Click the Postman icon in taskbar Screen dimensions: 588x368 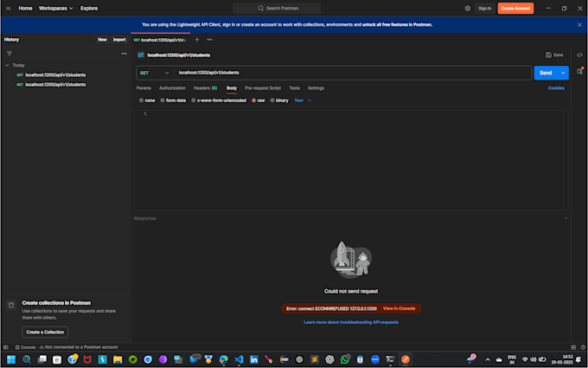[x=406, y=359]
